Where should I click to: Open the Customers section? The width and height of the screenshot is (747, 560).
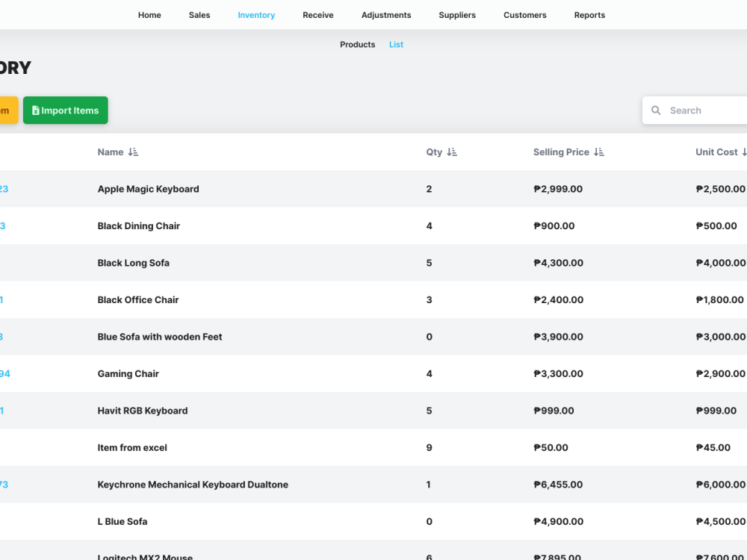click(525, 15)
